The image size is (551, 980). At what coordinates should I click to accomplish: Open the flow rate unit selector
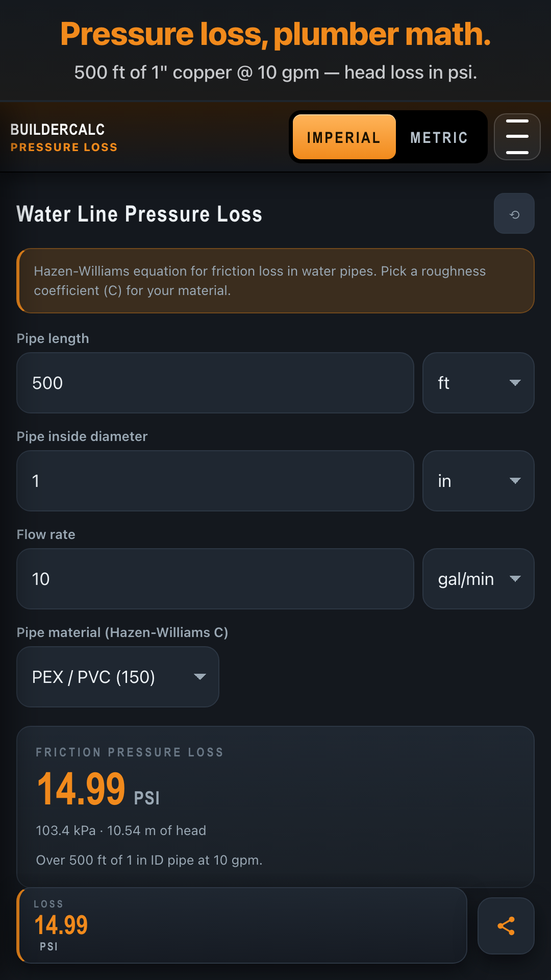point(478,579)
